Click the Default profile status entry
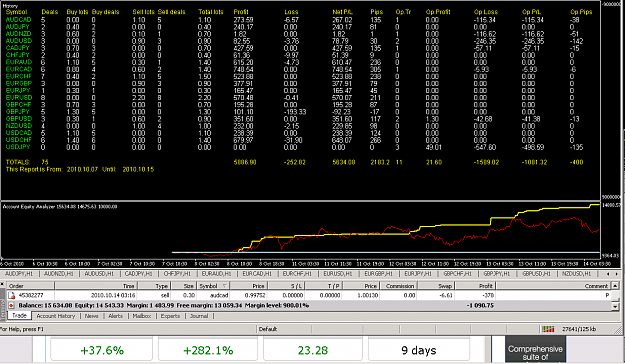The width and height of the screenshot is (625, 364). tap(268, 329)
